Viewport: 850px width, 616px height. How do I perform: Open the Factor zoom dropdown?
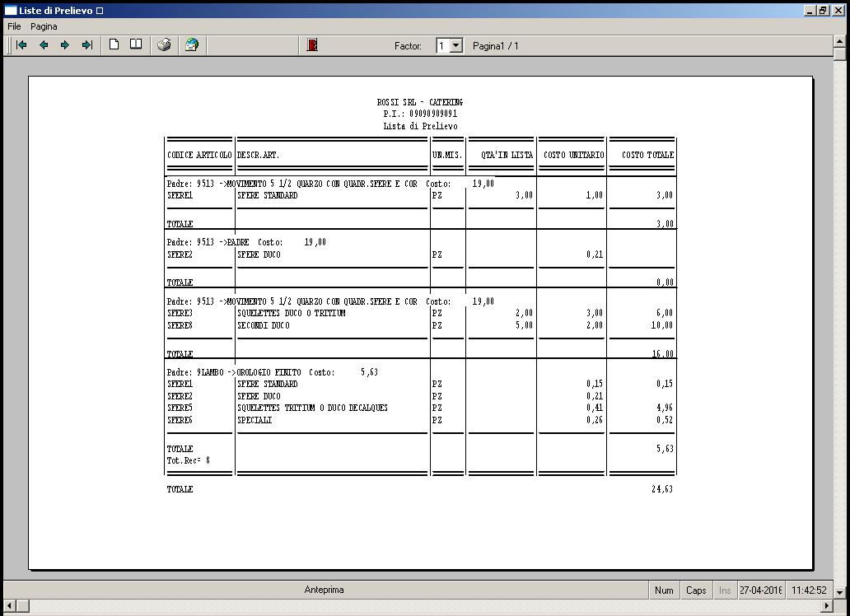pos(456,45)
